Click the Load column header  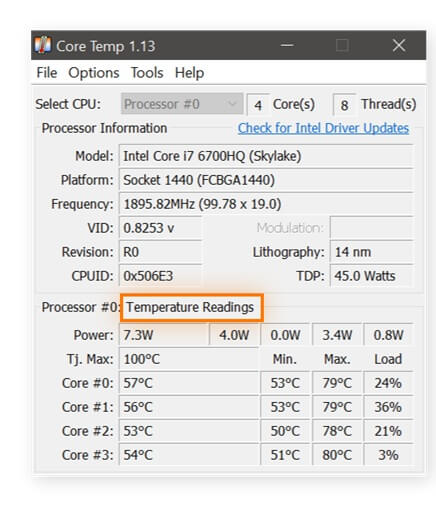click(x=388, y=359)
